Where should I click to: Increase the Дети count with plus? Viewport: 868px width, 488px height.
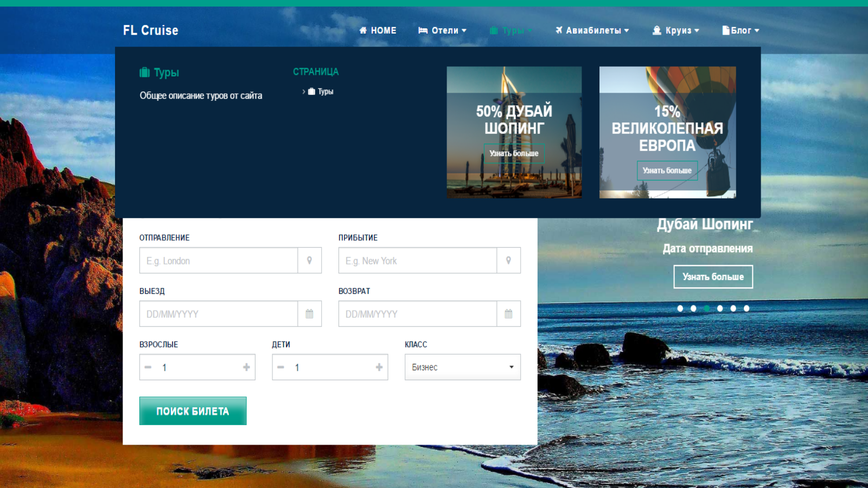(379, 367)
